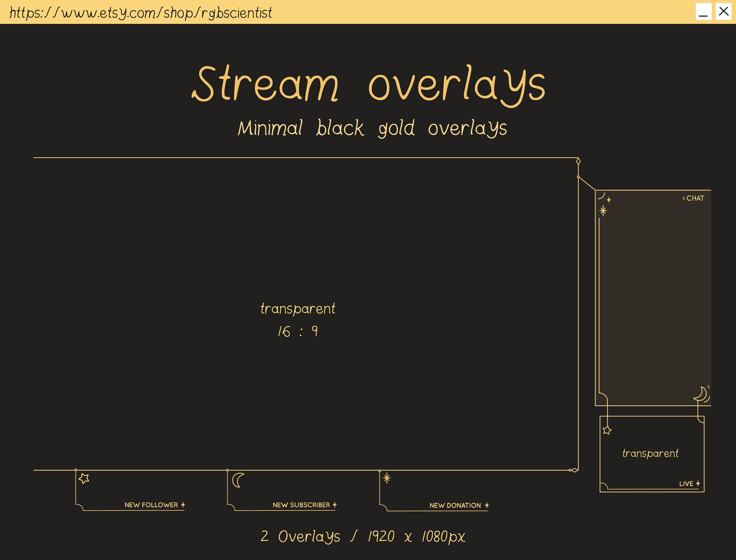This screenshot has height=560, width=736.
Task: Click the sparkle beside NEW SUBSCRIBER text
Action: point(335,505)
